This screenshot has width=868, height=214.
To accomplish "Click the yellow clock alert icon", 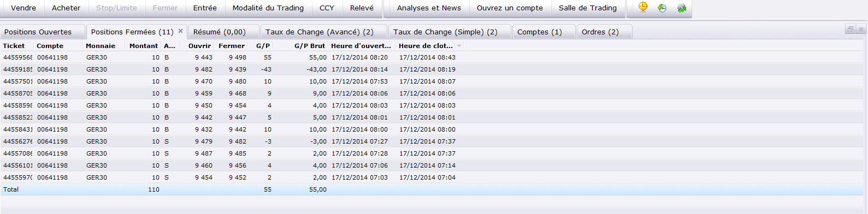I will [x=643, y=8].
